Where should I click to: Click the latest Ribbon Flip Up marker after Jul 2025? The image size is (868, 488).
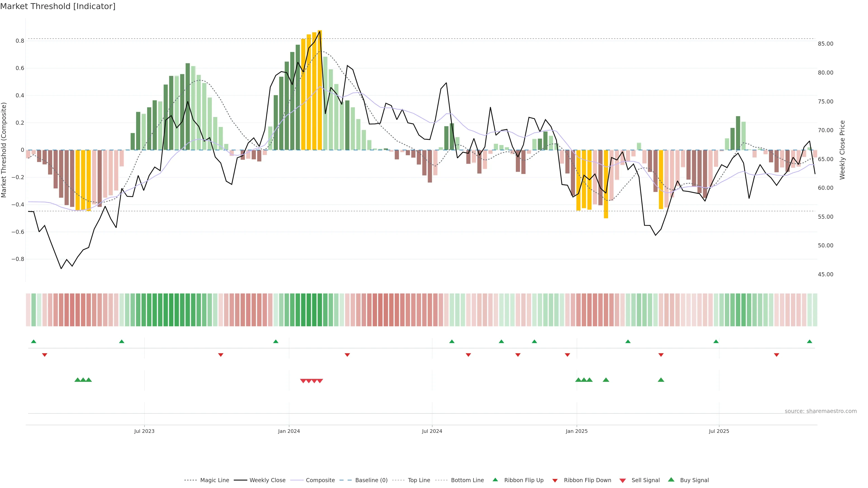coord(809,342)
